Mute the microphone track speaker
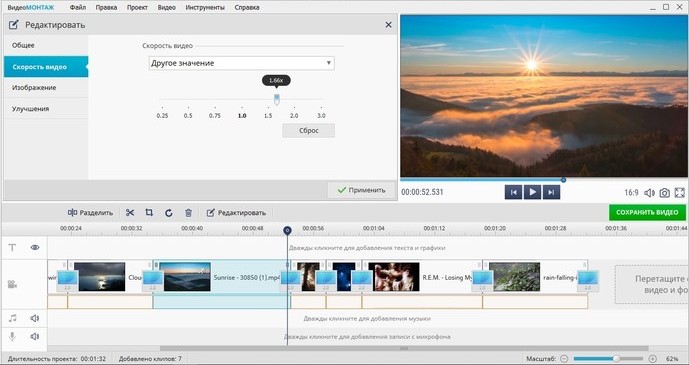 [35, 336]
